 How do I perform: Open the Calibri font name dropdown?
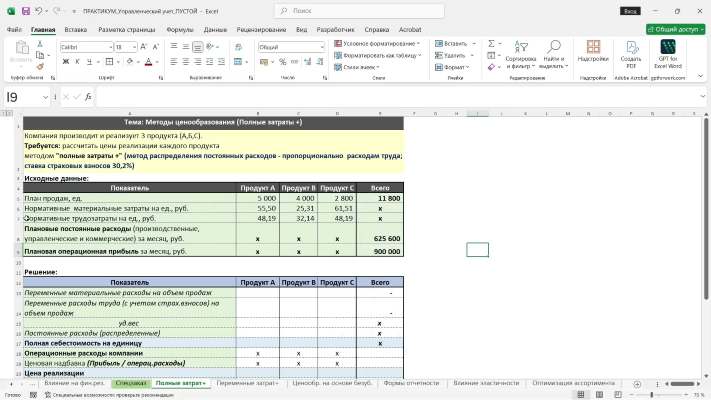click(110, 47)
